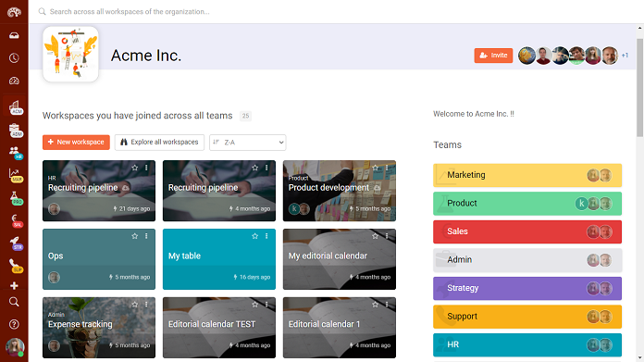Star the My editorial calendar workspace
The width and height of the screenshot is (644, 362).
click(x=375, y=236)
